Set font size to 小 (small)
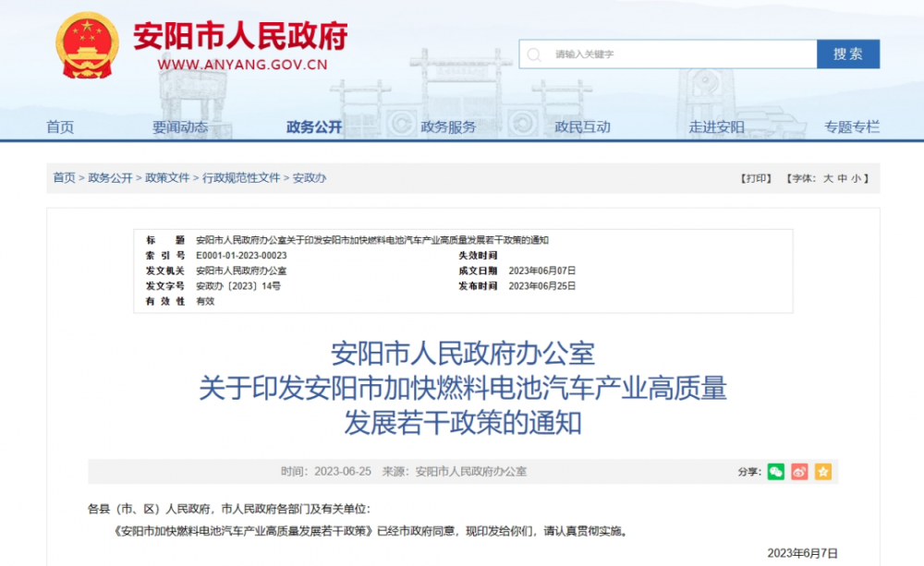 pos(857,178)
